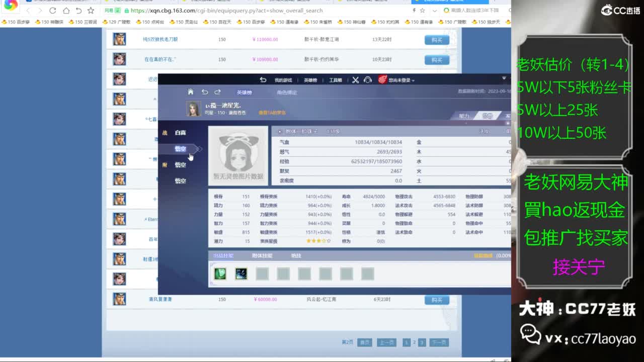Click the character portrait of ι揽一池星光
Screen dimensions: 644x362
193,109
